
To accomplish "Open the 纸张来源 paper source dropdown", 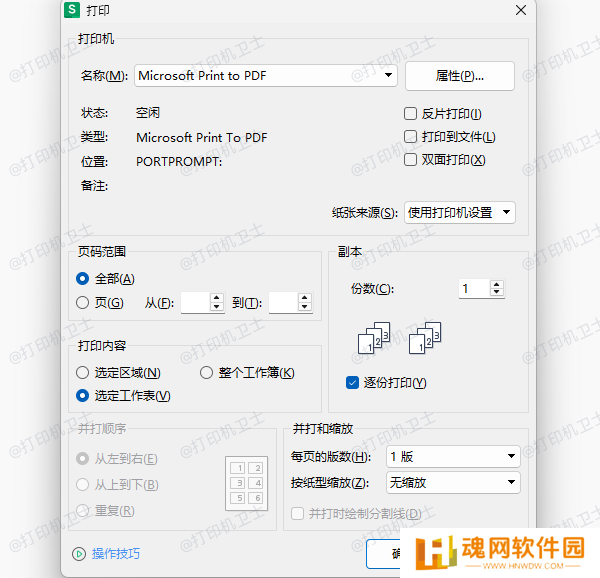I will (x=460, y=212).
